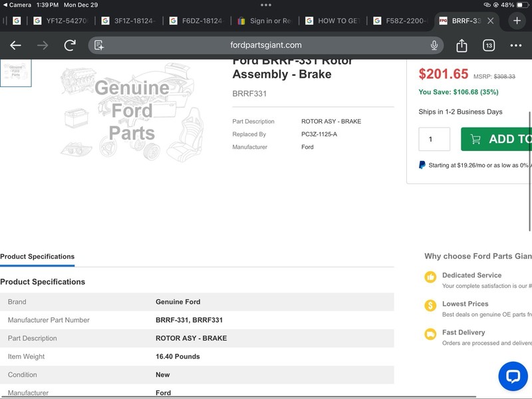Image resolution: width=532 pixels, height=399 pixels.
Task: Click the Fast Delivery heading
Action: 464,332
